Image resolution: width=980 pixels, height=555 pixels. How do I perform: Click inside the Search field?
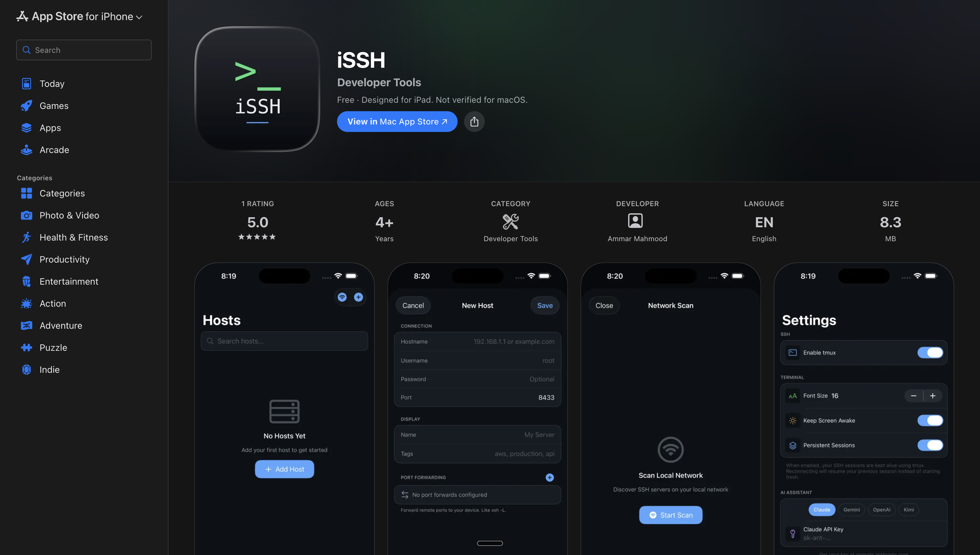[83, 50]
